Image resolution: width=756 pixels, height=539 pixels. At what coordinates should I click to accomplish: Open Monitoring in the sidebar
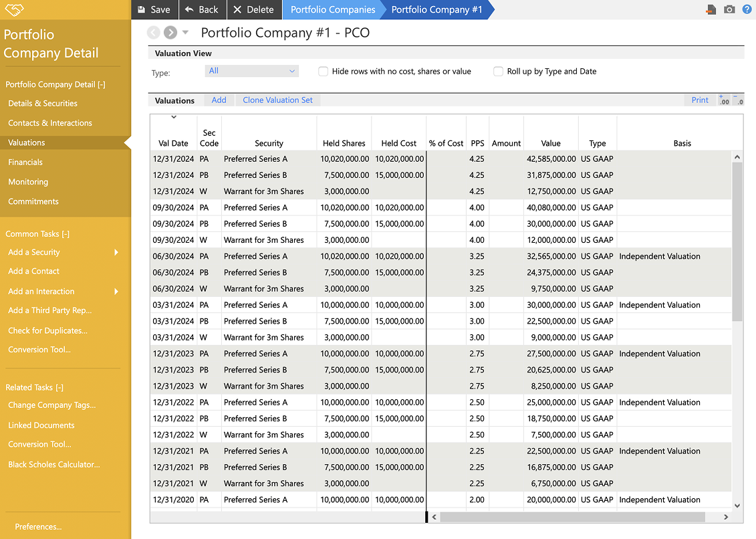click(x=29, y=182)
